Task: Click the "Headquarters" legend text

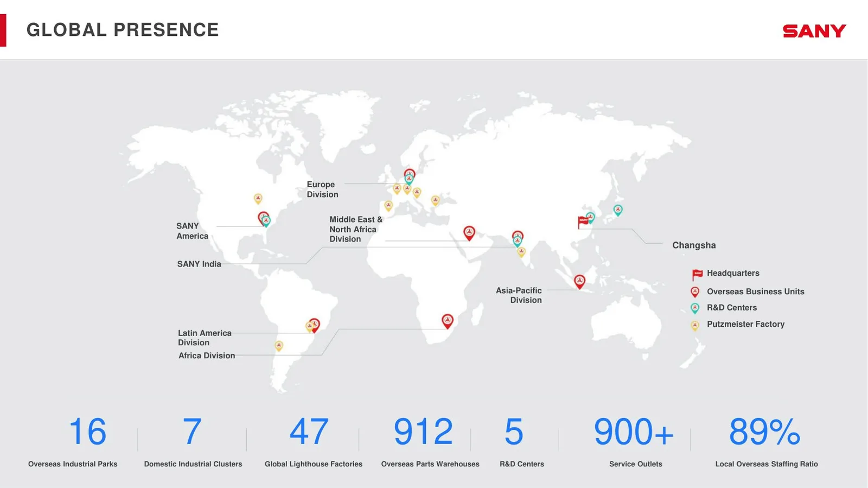Action: [x=733, y=273]
